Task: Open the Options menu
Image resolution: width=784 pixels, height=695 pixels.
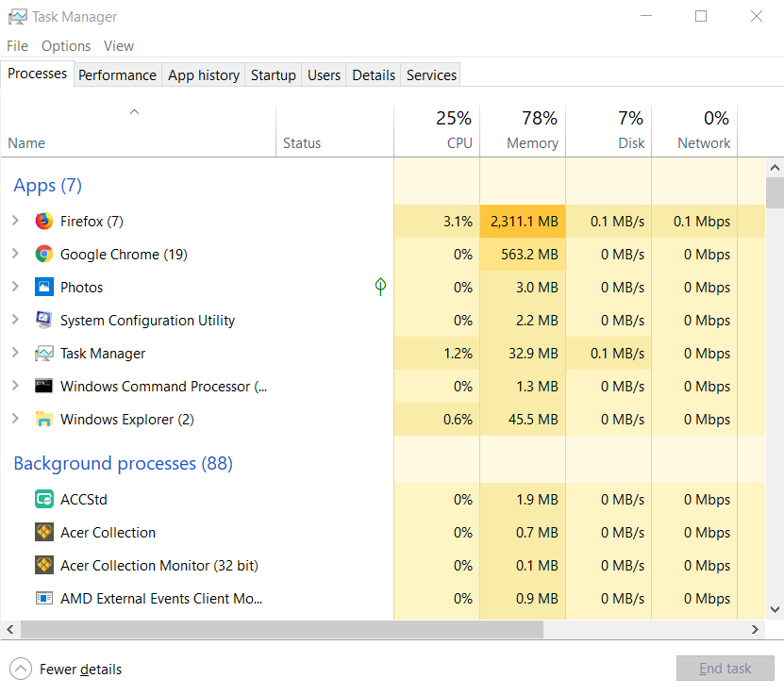Action: [66, 46]
